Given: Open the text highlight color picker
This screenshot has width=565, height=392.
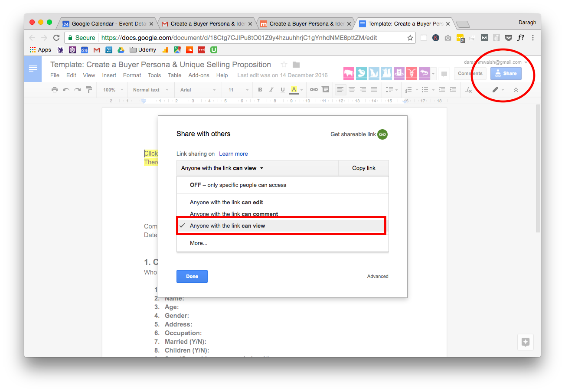Looking at the screenshot, I should click(x=294, y=90).
